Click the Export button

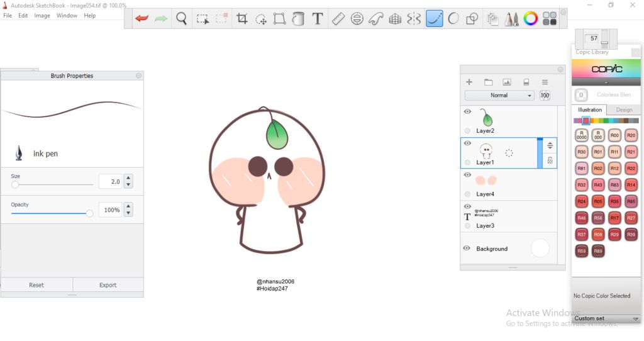pos(108,285)
